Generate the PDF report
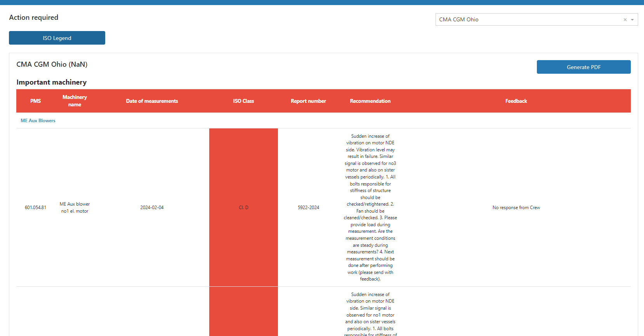This screenshot has width=644, height=336. 583,67
